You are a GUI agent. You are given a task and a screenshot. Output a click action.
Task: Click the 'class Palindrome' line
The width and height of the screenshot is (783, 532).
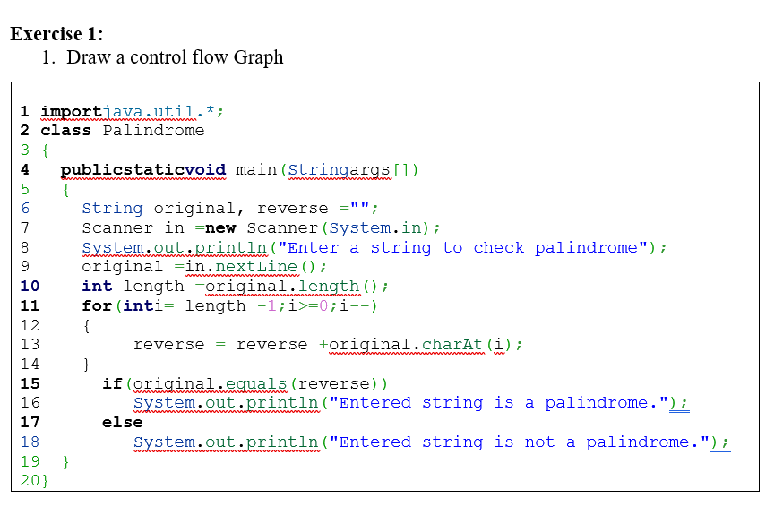[x=123, y=130]
